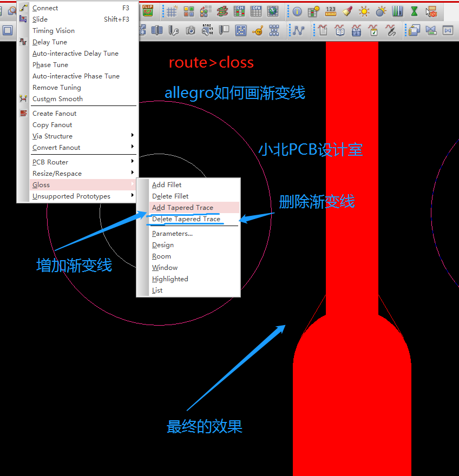Click the R1R2 V1V2 auto-rename icon

207,30
